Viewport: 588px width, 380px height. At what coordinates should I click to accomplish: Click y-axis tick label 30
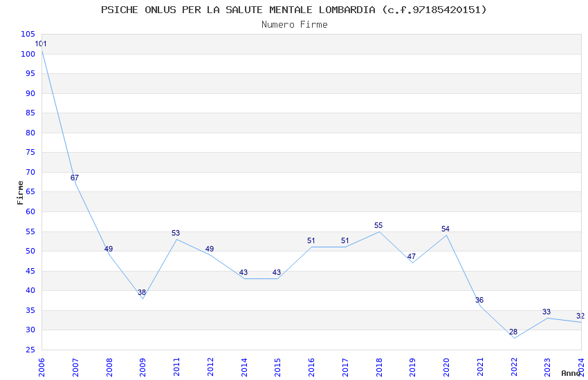(30, 330)
